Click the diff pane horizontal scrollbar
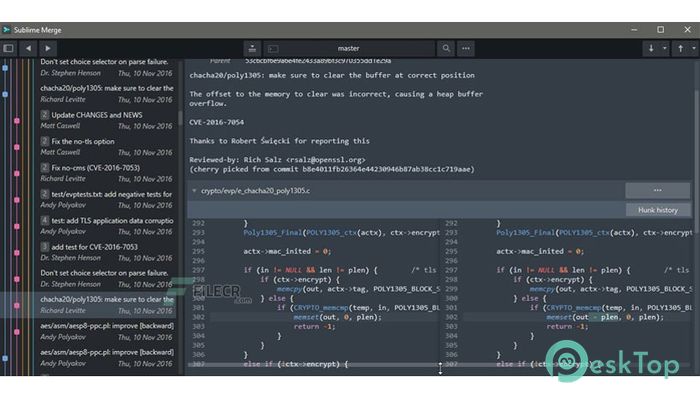Image resolution: width=700 pixels, height=400 pixels. click(x=312, y=365)
